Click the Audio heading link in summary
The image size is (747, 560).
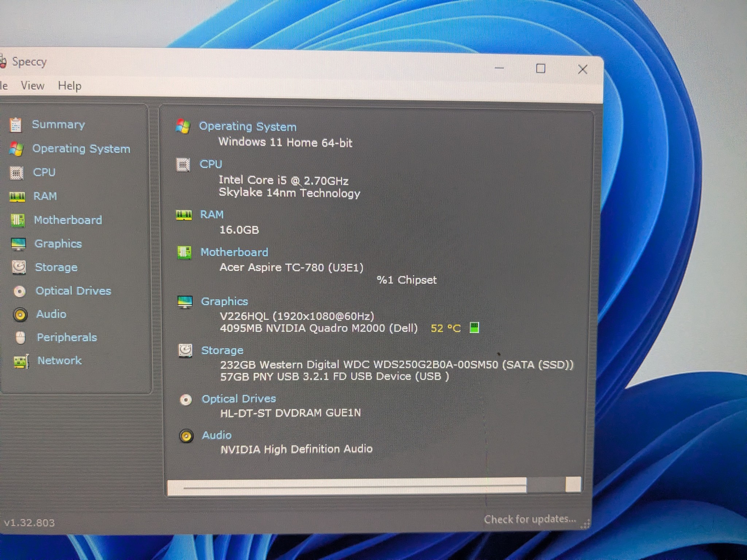(217, 435)
